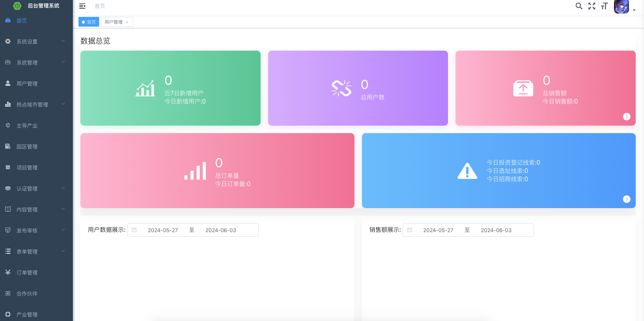644x321 pixels.
Task: Click the search magnifier icon
Action: [x=579, y=6]
